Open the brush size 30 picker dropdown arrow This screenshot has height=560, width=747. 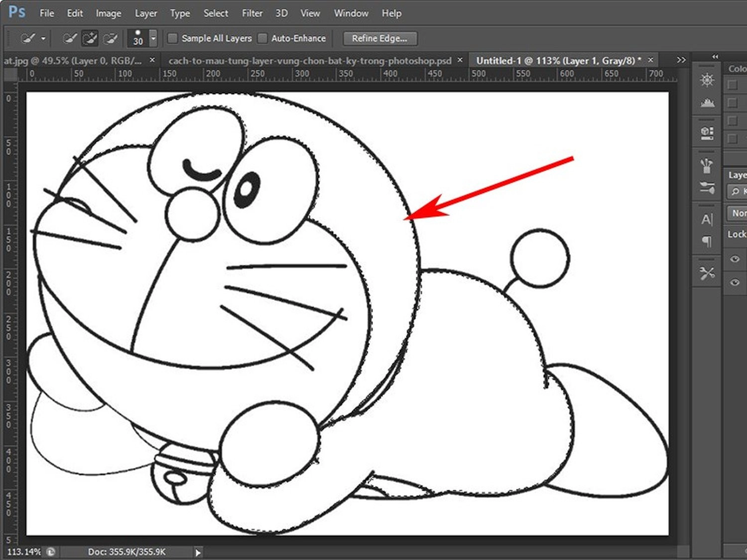pyautogui.click(x=153, y=38)
